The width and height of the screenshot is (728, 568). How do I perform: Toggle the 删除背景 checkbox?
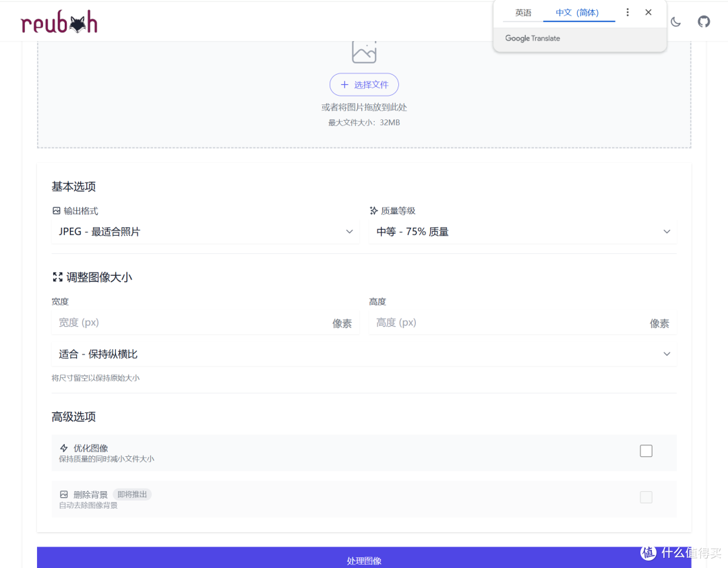[646, 497]
